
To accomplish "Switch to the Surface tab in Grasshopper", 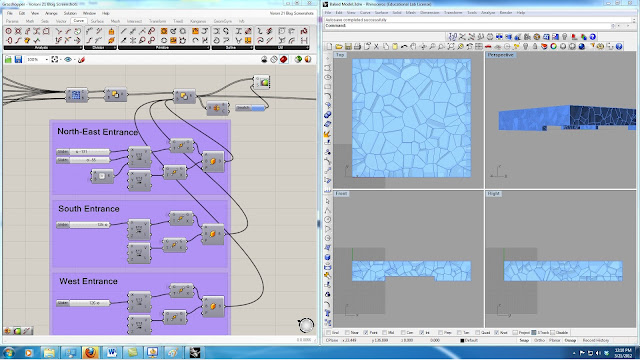I will click(97, 21).
